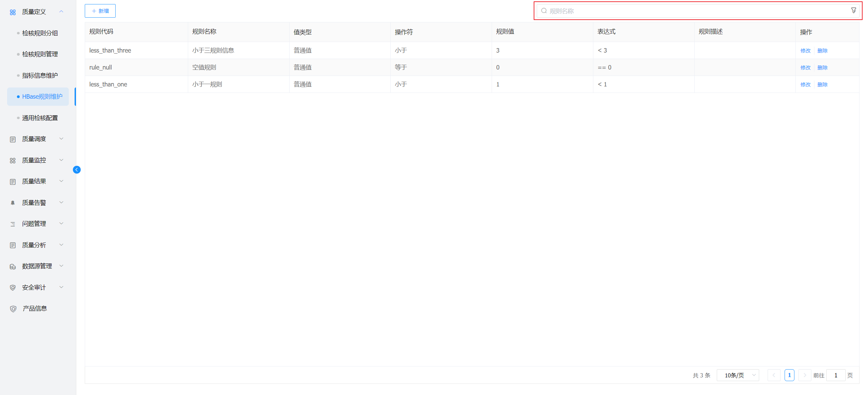868x395 pixels.
Task: Expand the 质量分析 menu chevron
Action: pos(61,245)
